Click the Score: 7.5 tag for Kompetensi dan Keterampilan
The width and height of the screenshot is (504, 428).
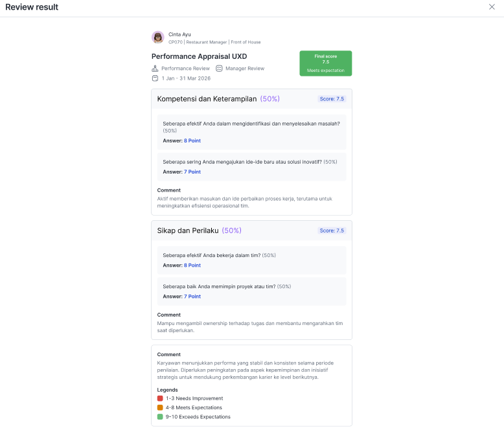332,99
